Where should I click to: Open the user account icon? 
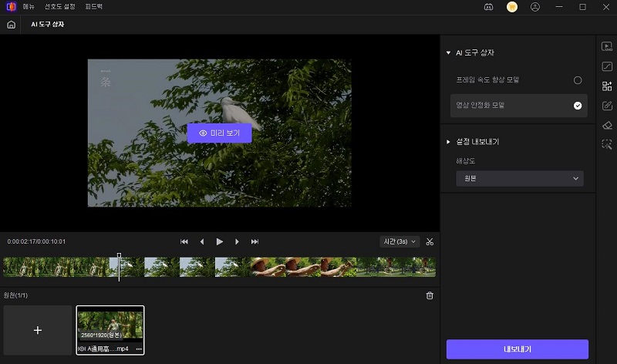tap(535, 7)
